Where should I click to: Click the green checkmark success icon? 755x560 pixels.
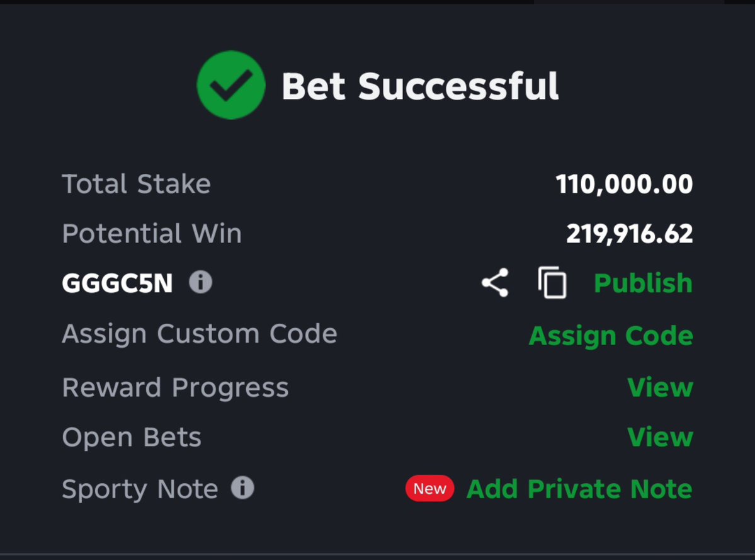(231, 85)
